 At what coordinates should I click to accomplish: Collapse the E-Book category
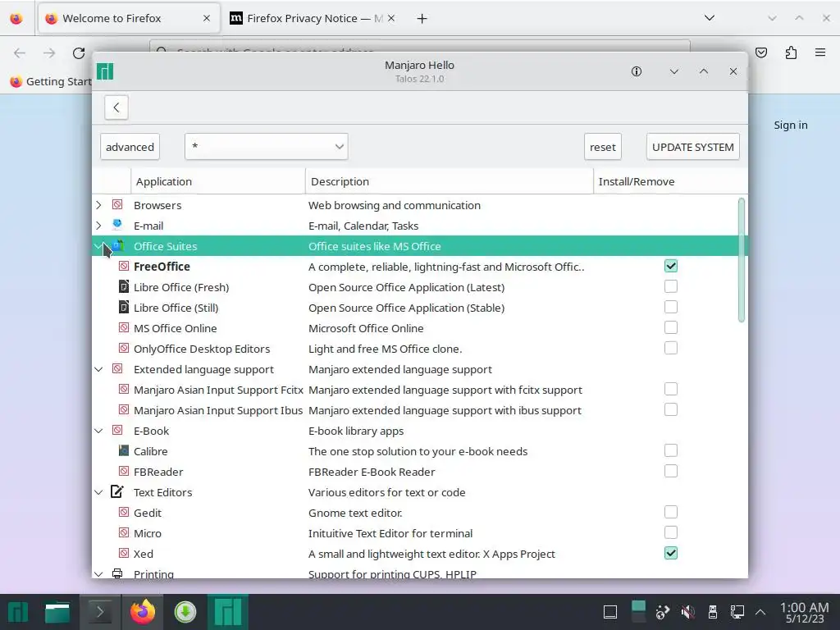click(98, 431)
